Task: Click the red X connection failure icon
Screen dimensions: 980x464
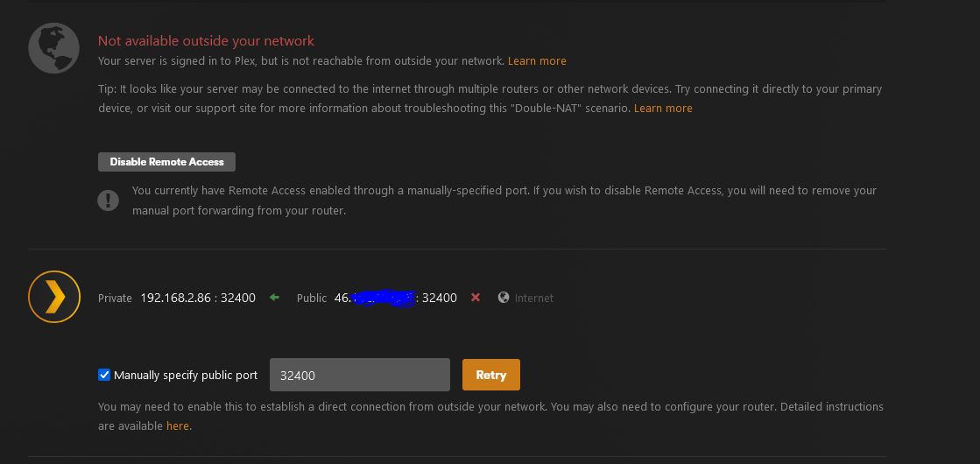Action: click(476, 298)
